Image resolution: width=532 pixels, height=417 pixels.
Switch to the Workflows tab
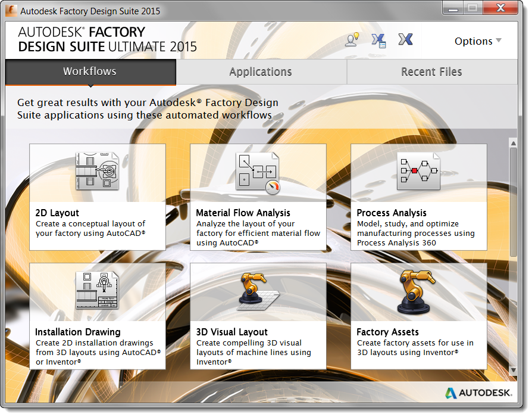[90, 71]
